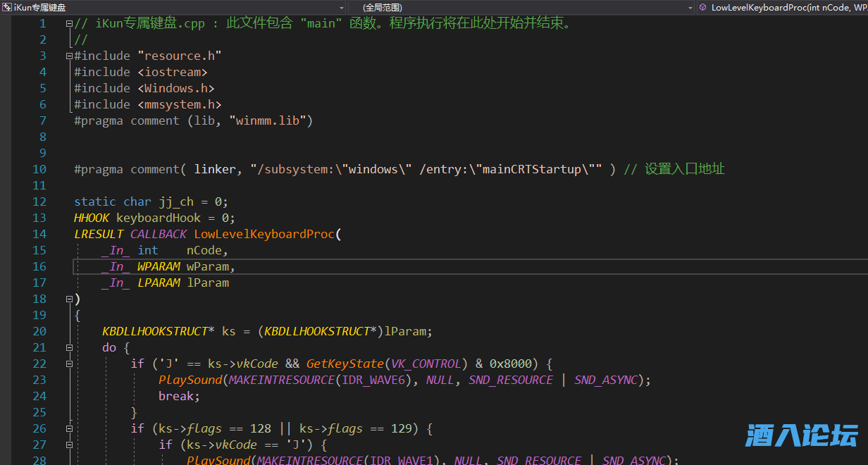
Task: Click the 酒入论坛 watermark logo
Action: 802,435
